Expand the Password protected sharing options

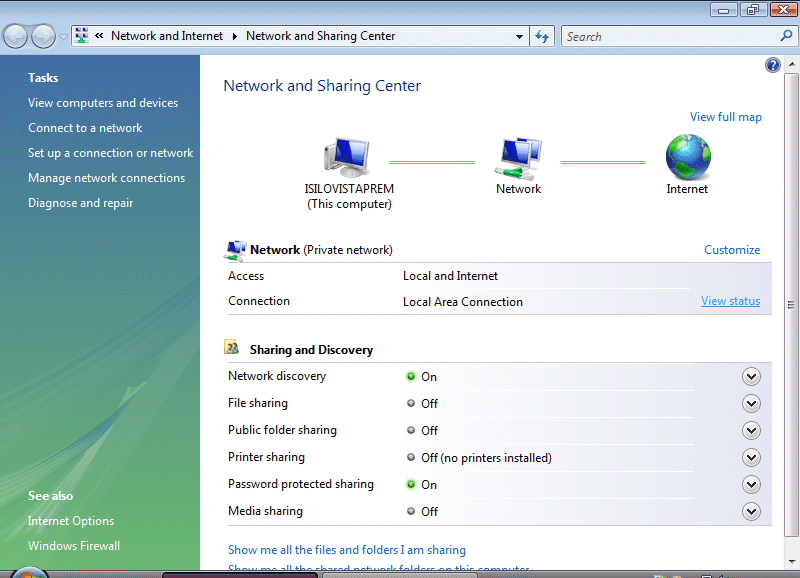point(752,485)
